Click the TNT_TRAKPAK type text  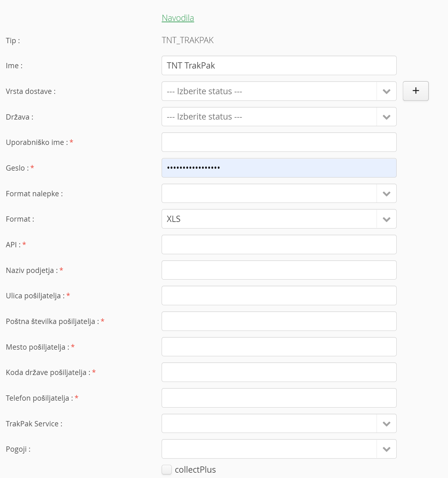[x=188, y=40]
